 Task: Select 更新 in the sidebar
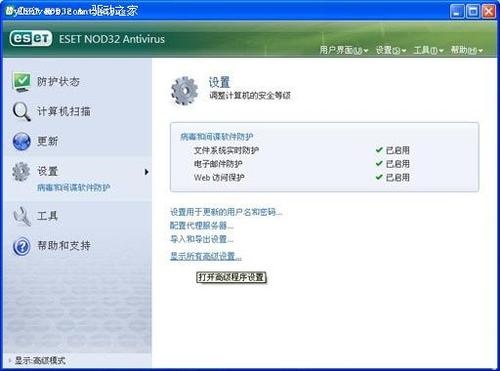point(47,141)
